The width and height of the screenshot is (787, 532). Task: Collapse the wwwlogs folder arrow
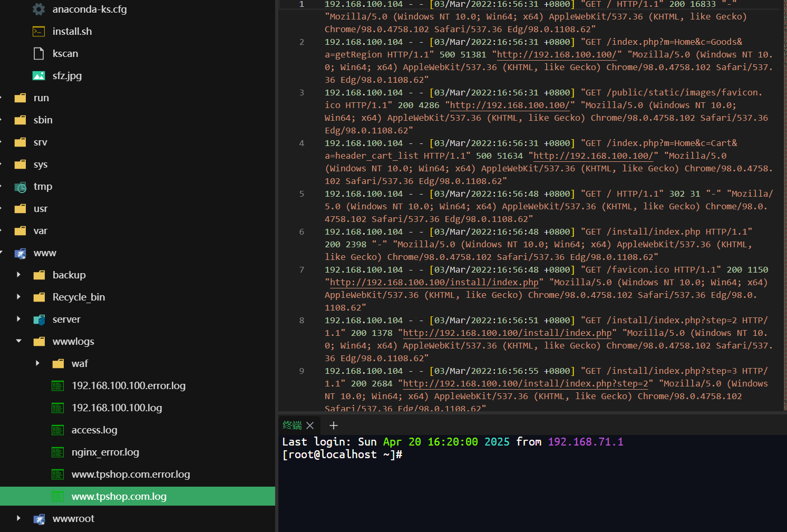click(x=19, y=341)
